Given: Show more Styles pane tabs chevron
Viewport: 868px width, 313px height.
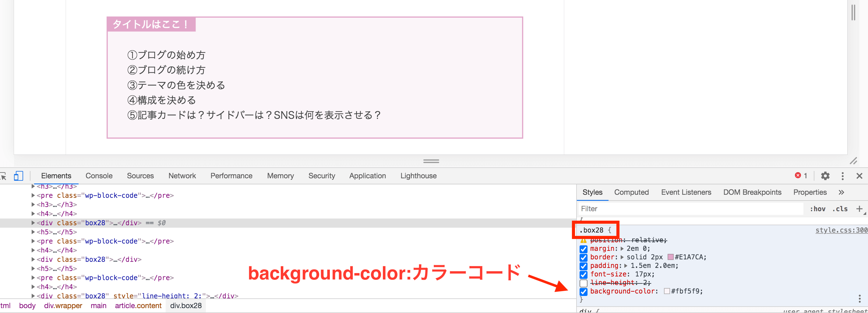Looking at the screenshot, I should click(842, 192).
